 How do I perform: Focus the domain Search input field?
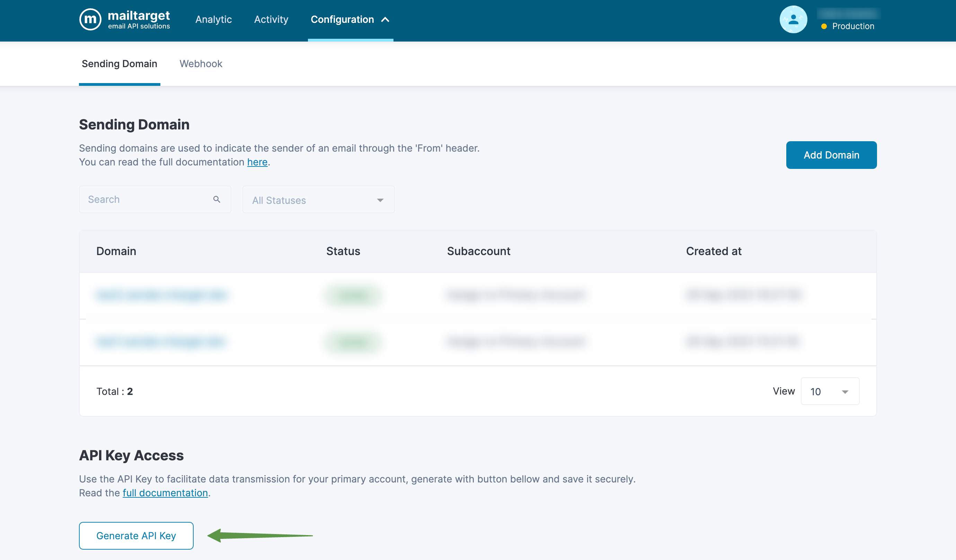tap(148, 199)
